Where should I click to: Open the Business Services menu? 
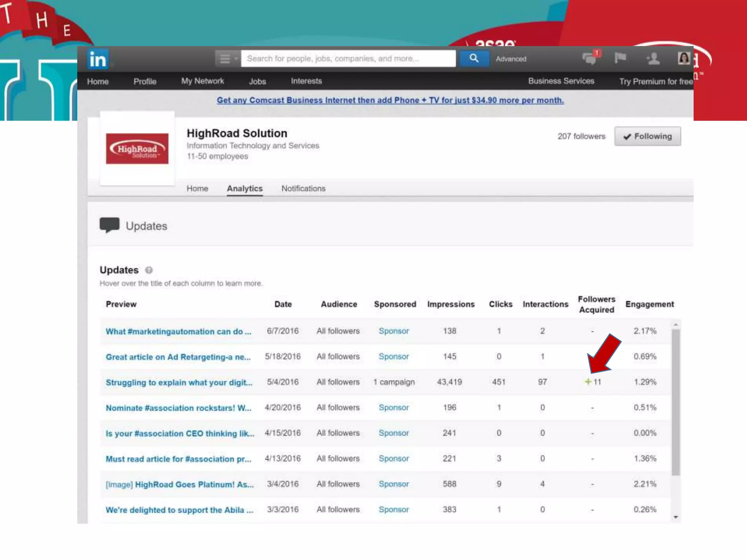561,81
